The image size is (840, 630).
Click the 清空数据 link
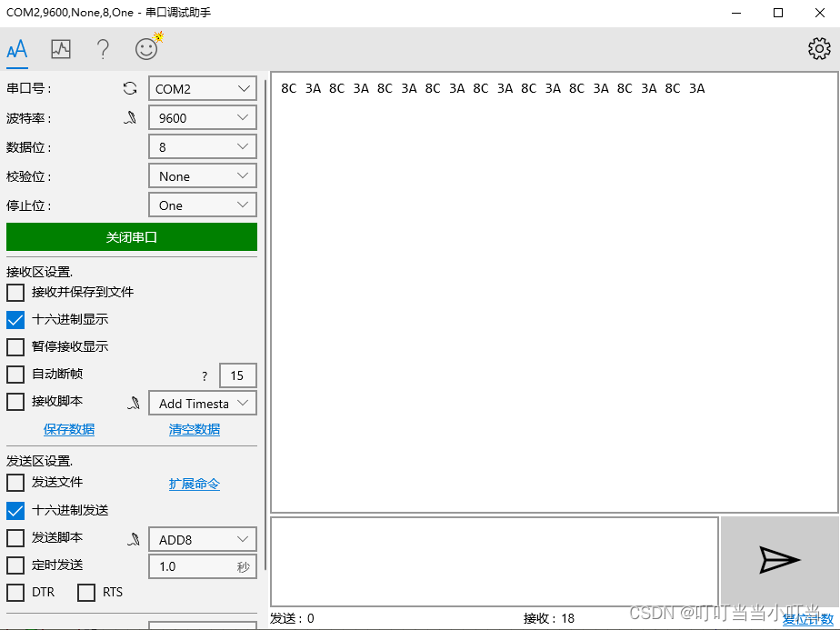tap(195, 429)
